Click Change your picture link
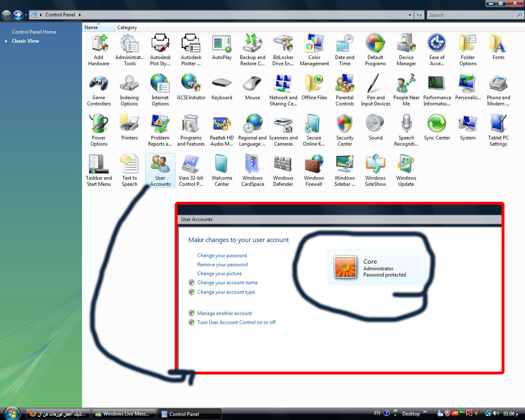 pos(219,274)
